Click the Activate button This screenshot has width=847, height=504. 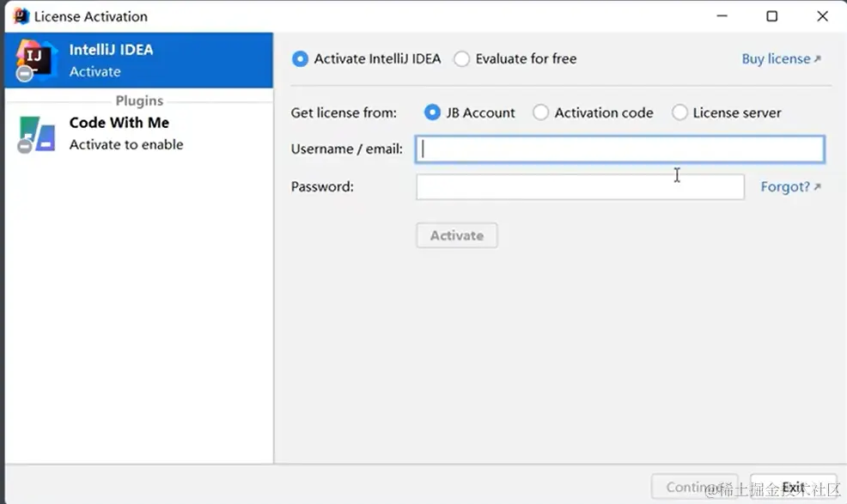457,235
